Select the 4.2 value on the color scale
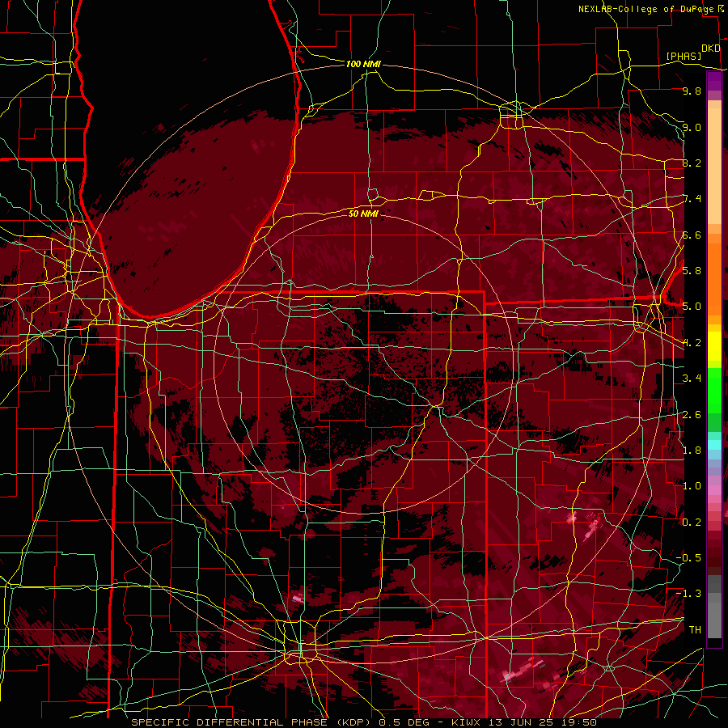Image resolution: width=728 pixels, height=728 pixels. pos(692,343)
